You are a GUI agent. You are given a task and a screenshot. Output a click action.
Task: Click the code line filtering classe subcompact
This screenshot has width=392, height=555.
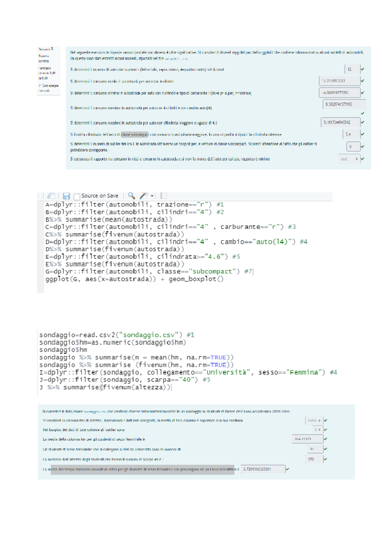click(149, 272)
